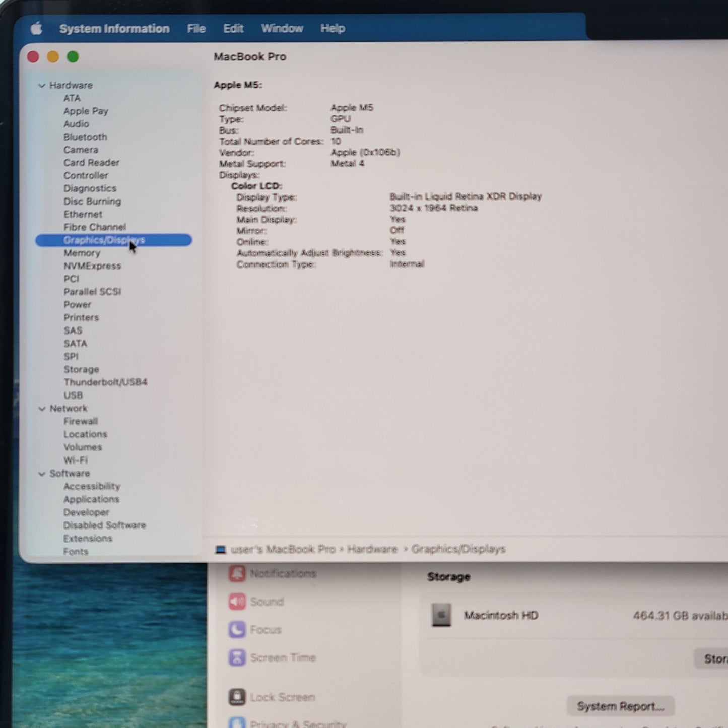Screen dimensions: 728x728
Task: Select Firewall under Network
Action: tap(81, 421)
